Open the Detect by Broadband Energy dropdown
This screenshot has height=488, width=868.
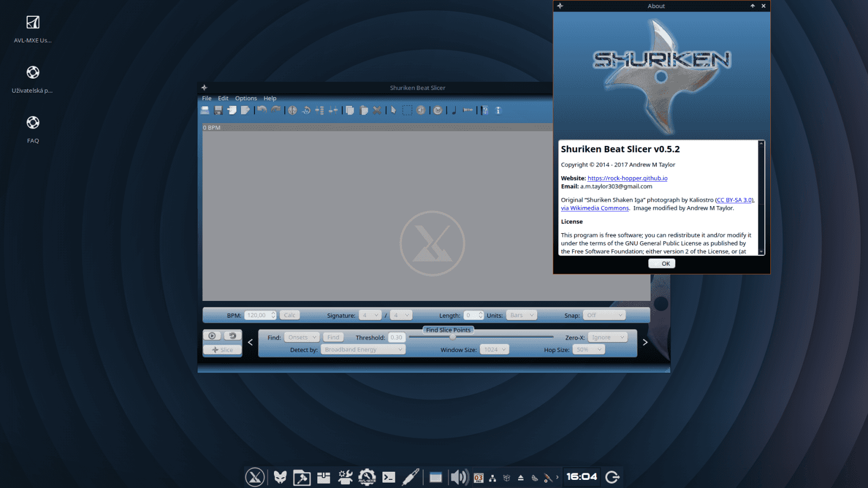pyautogui.click(x=362, y=349)
